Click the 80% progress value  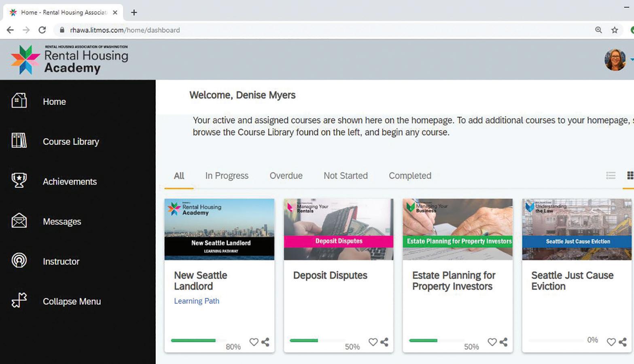(x=233, y=347)
